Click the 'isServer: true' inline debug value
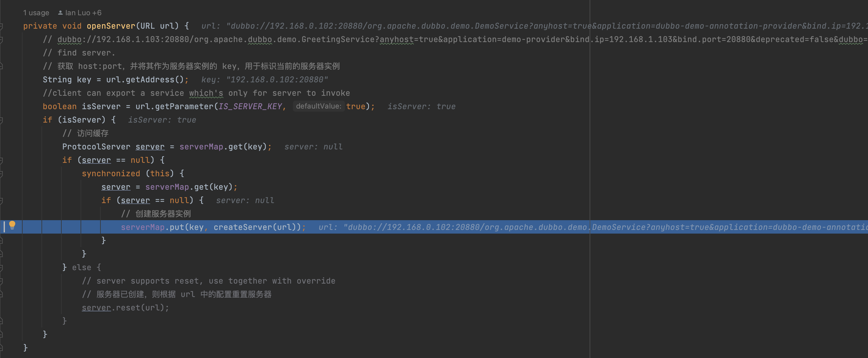The height and width of the screenshot is (358, 868). point(421,106)
